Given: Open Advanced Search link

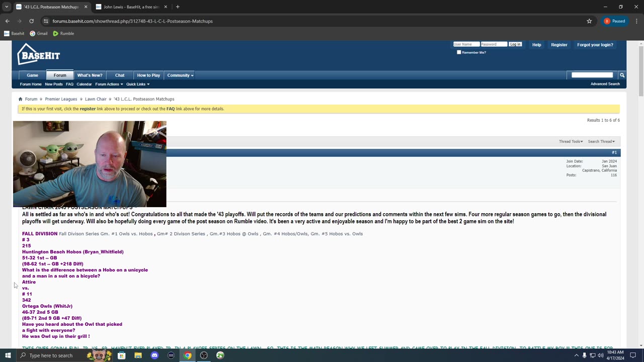Looking at the screenshot, I should click(605, 84).
